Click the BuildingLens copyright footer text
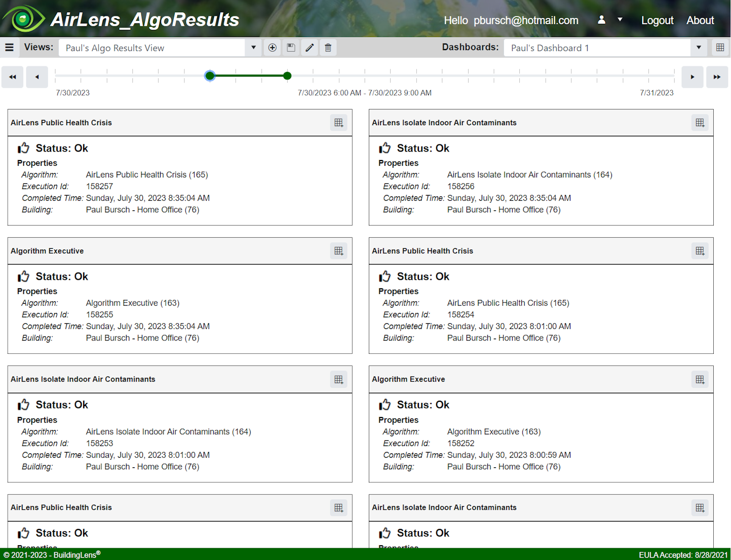Screen dimensions: 731x560 (x=52, y=554)
